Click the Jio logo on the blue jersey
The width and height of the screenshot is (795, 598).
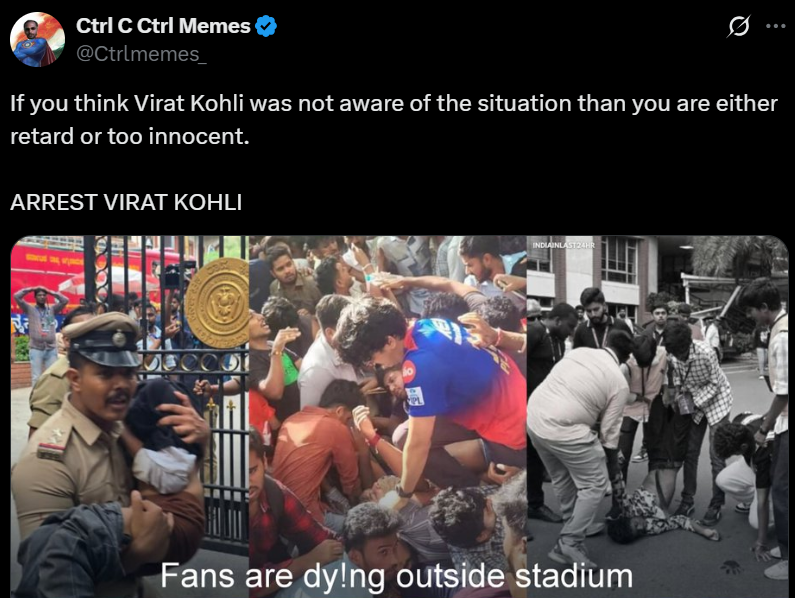409,372
